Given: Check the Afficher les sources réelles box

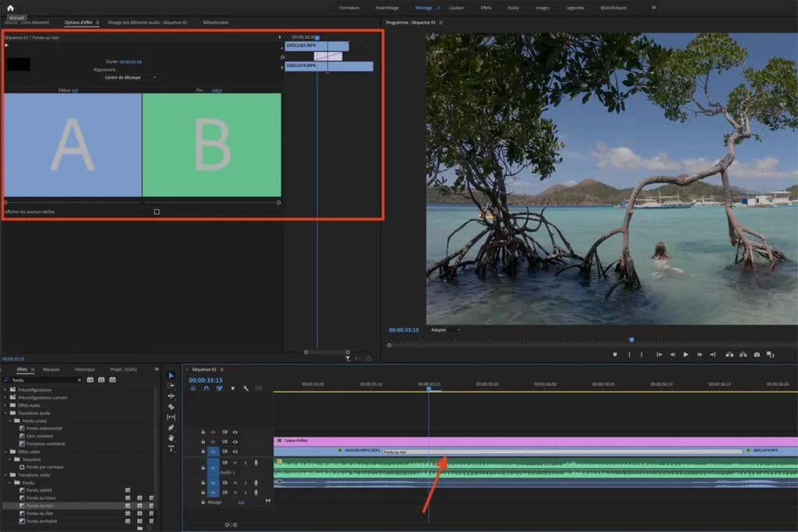Looking at the screenshot, I should pyautogui.click(x=157, y=212).
